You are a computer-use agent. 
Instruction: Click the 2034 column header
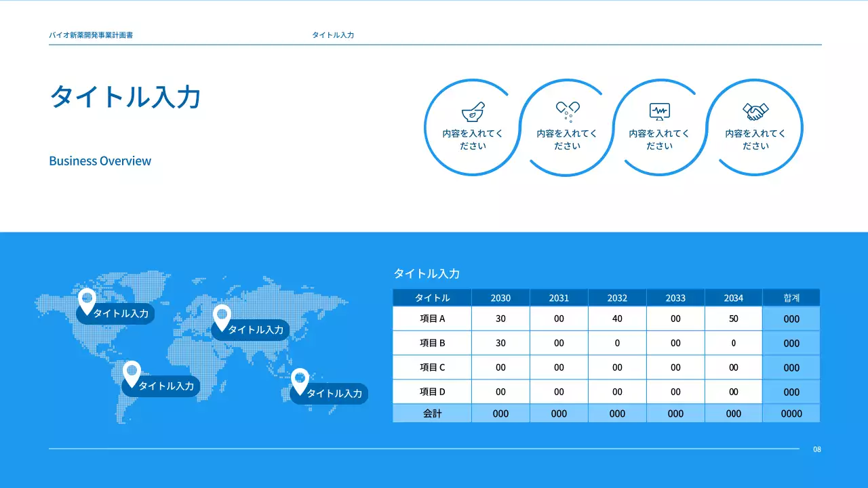click(x=733, y=298)
